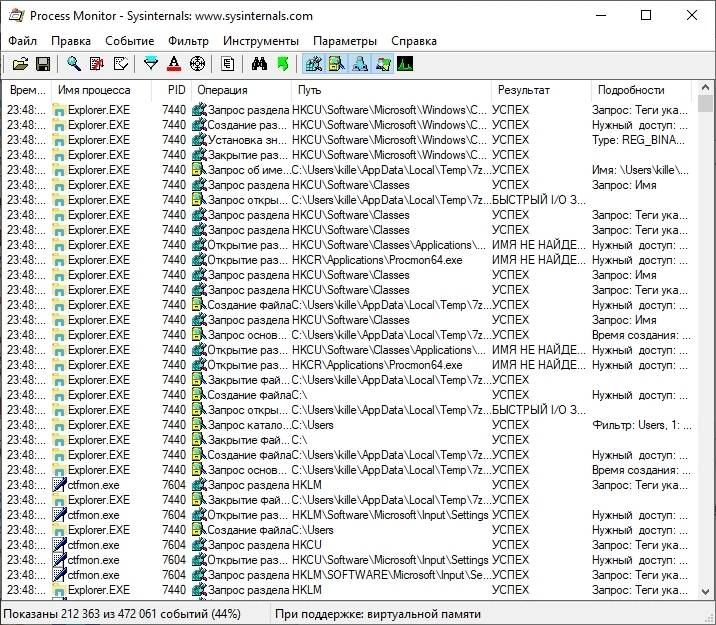Toggle Show Process and Thread Activity
The image size is (716, 625).
coord(383,64)
